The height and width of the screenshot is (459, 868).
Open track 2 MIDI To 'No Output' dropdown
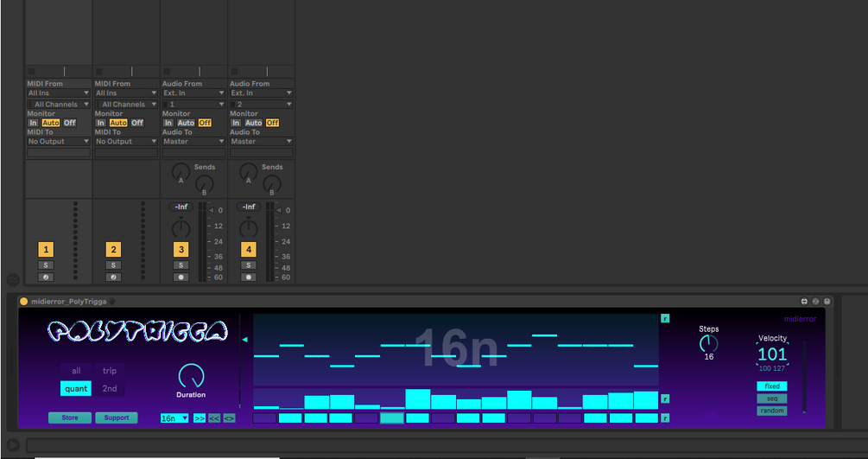pyautogui.click(x=126, y=142)
